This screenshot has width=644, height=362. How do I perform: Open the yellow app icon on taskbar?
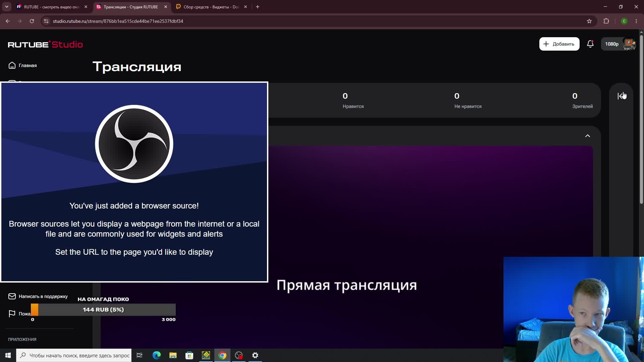tap(206, 355)
